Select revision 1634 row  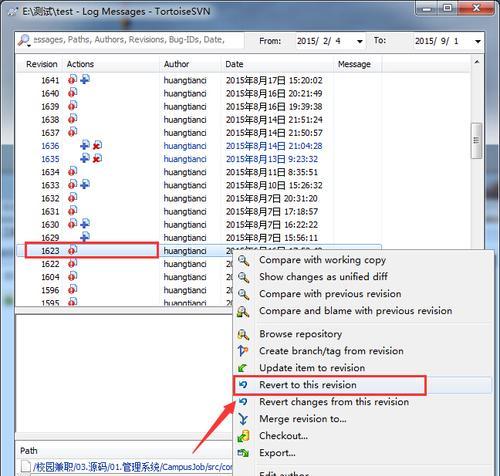coord(199,172)
